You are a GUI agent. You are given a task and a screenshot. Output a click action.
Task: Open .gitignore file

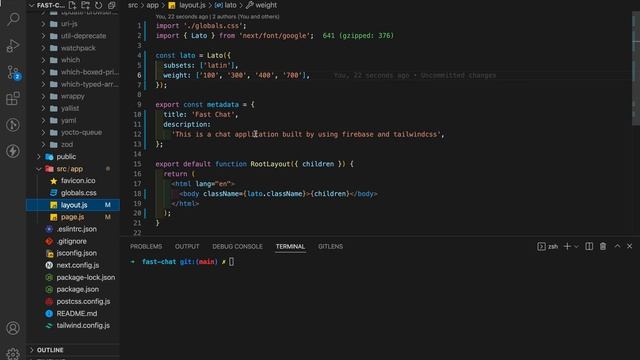point(73,241)
